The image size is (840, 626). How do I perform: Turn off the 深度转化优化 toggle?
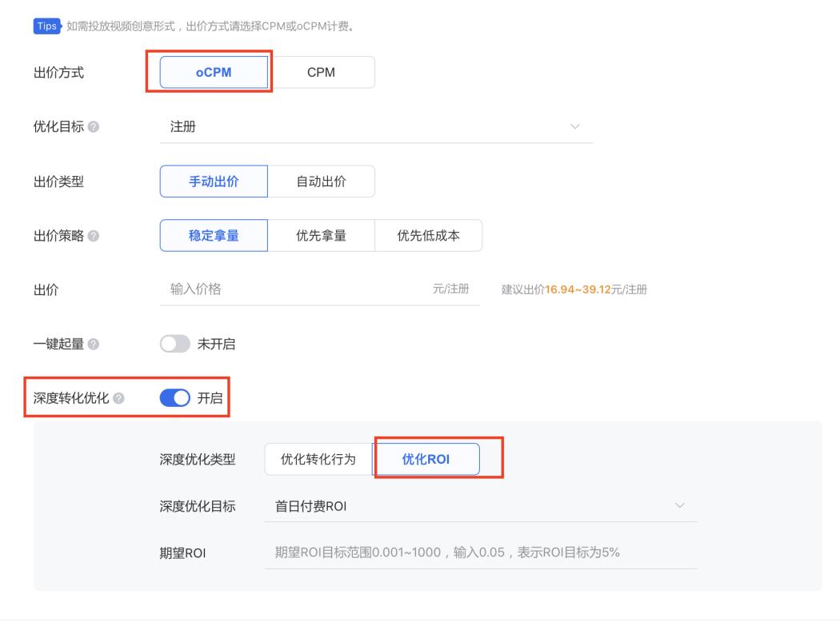[x=174, y=398]
